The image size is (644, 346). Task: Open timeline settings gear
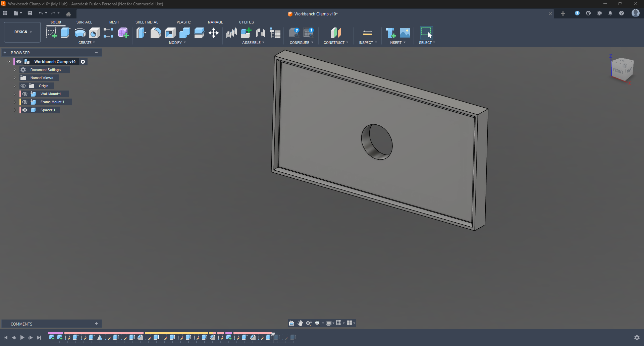click(637, 338)
